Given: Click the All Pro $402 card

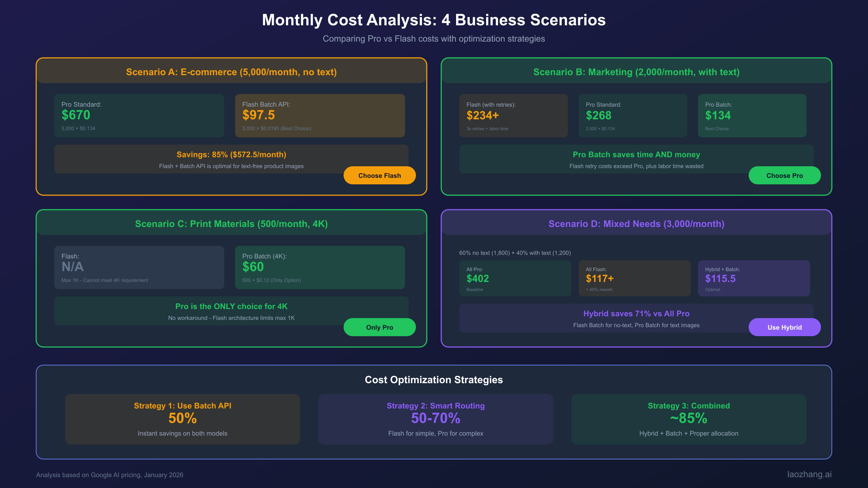Looking at the screenshot, I should [515, 278].
